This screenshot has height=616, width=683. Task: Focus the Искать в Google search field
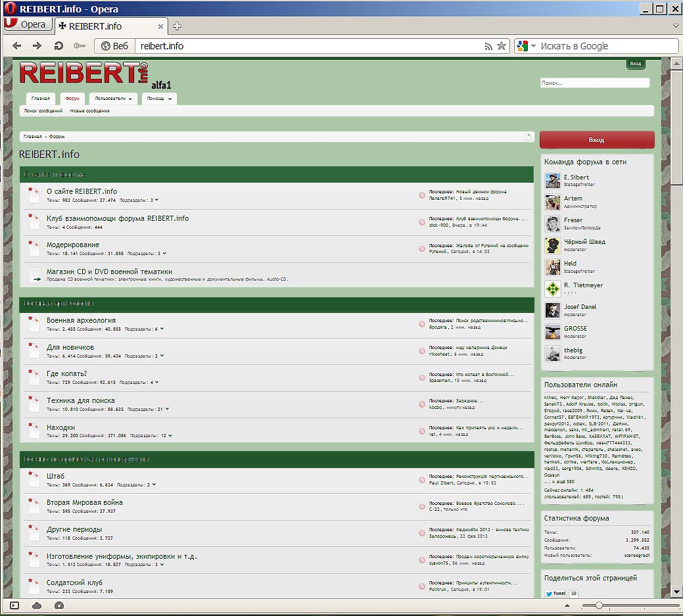click(607, 46)
